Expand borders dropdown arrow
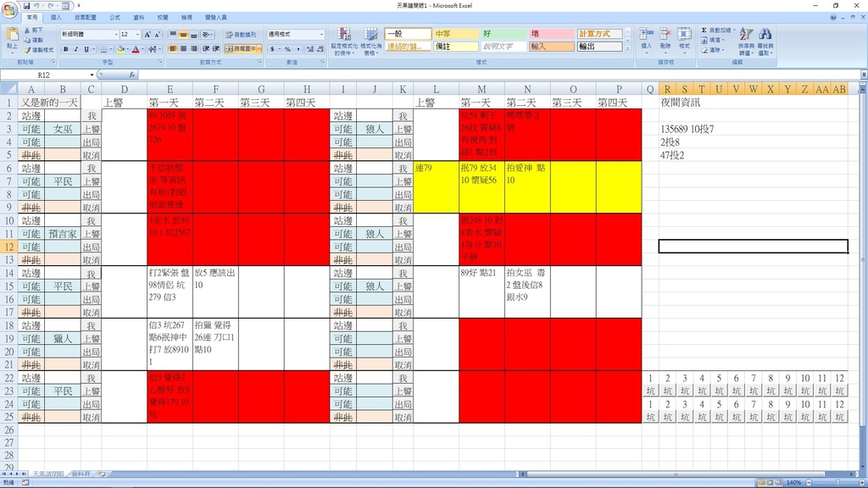868x488 pixels. coord(111,49)
